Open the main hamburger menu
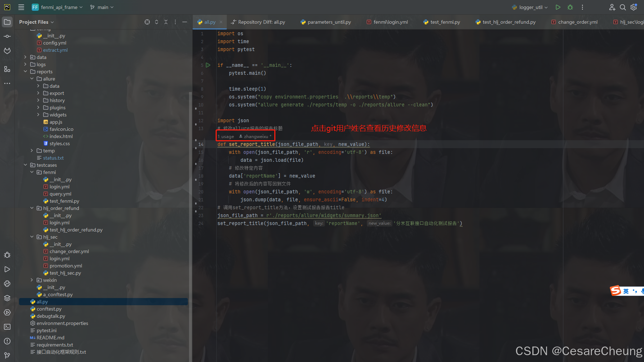Screen dimensions: 644x362 [21, 7]
